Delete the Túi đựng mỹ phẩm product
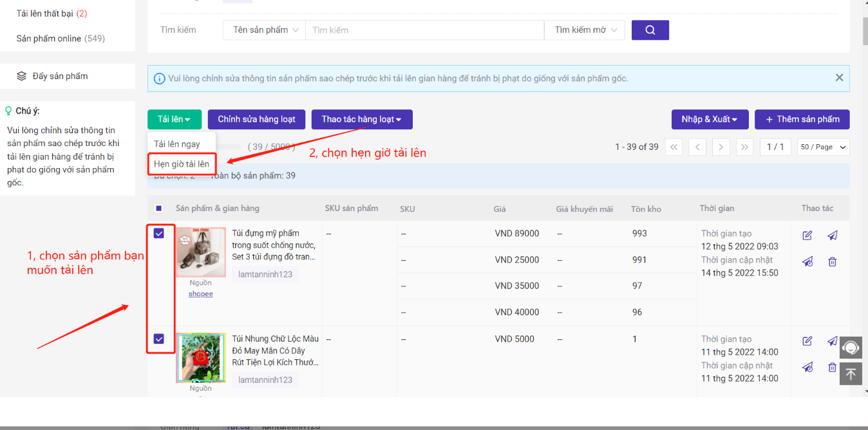 click(x=833, y=262)
